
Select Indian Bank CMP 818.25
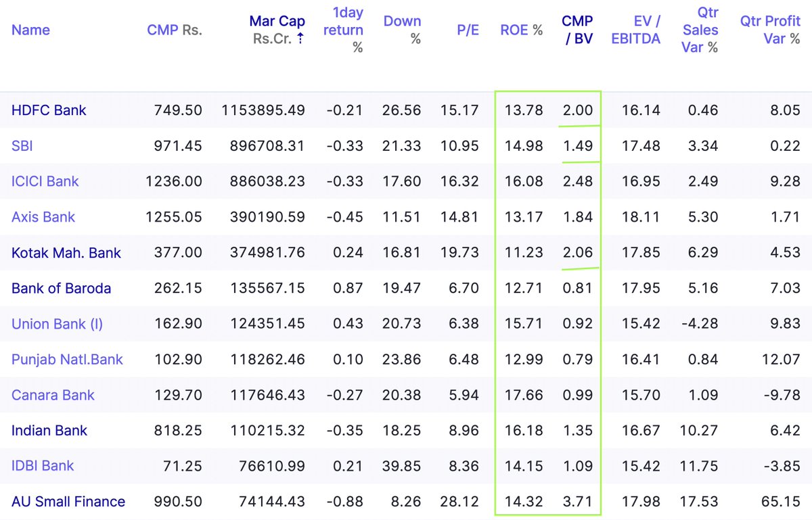pos(178,430)
